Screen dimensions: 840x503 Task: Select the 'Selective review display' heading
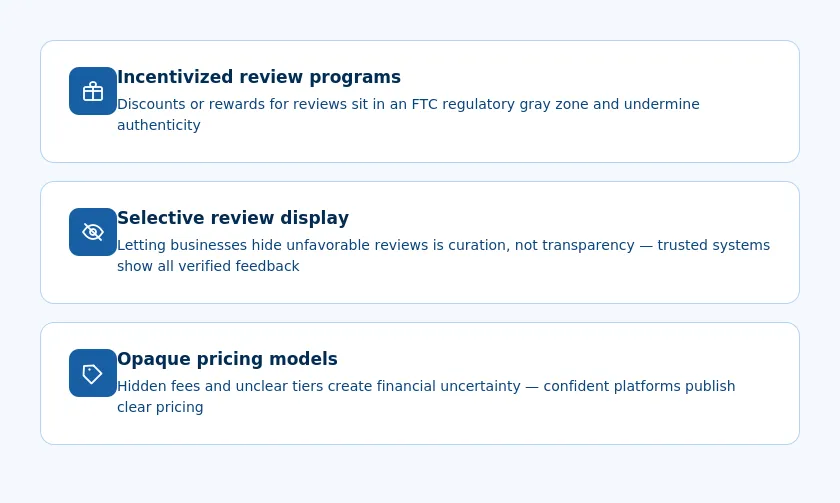coord(233,218)
